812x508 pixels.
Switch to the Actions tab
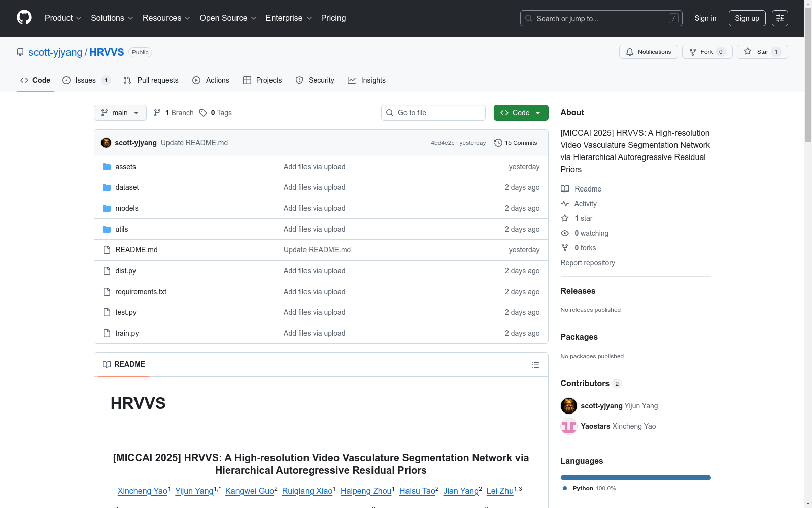[211, 80]
